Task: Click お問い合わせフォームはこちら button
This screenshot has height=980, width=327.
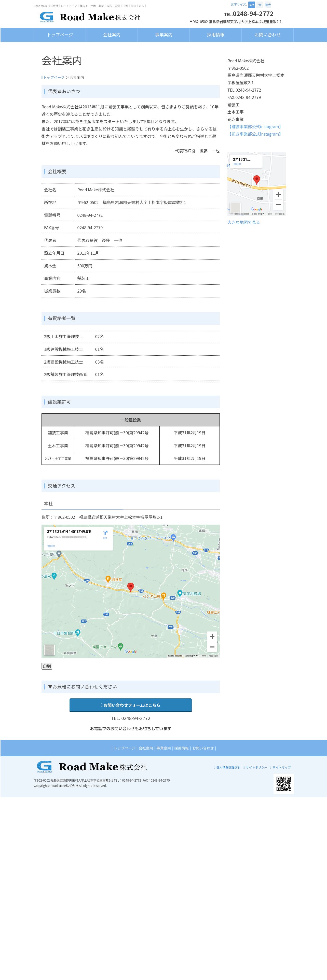Action: [x=131, y=705]
